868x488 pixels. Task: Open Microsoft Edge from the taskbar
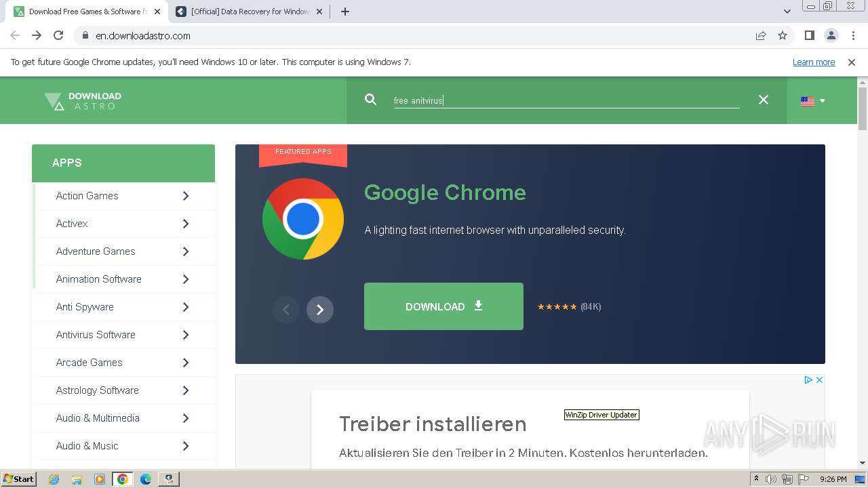pos(146,479)
